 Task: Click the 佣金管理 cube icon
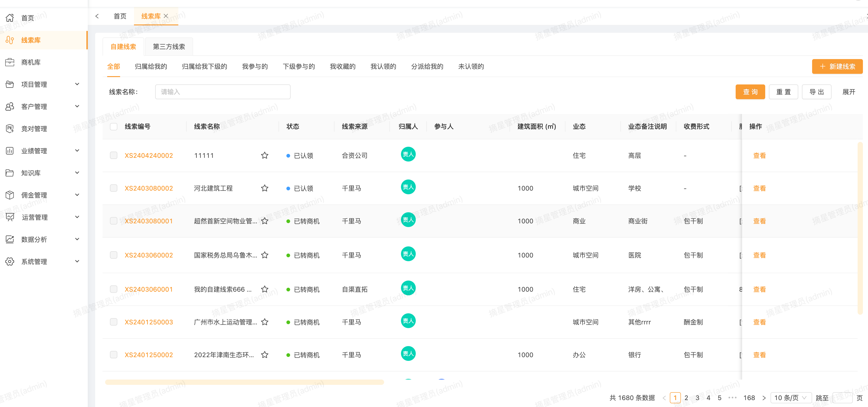click(10, 195)
